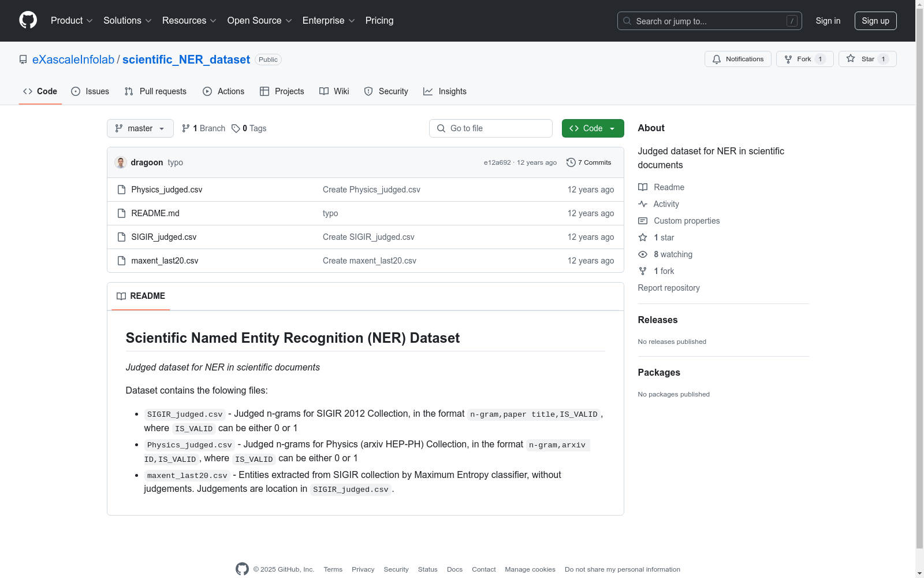Click the fork icon beside '1 fork'
This screenshot has height=578, width=924.
(x=643, y=271)
